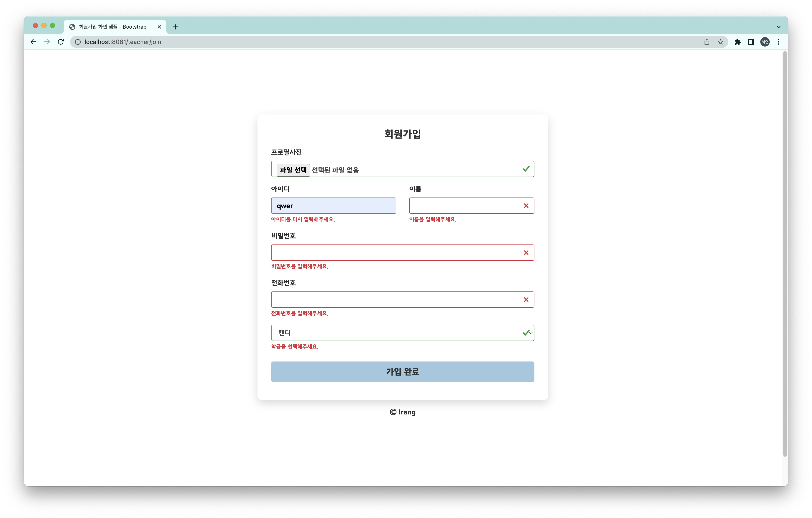Open the browser side panel icon

[751, 42]
